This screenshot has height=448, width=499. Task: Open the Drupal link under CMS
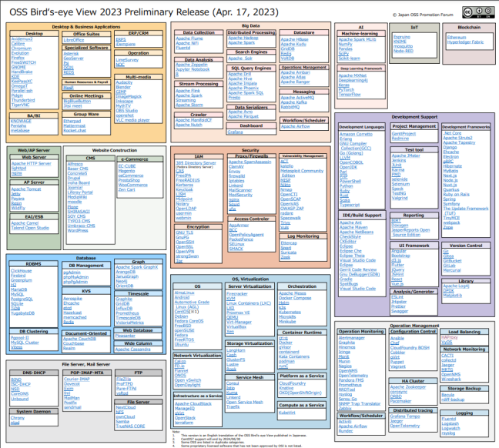[x=74, y=177]
